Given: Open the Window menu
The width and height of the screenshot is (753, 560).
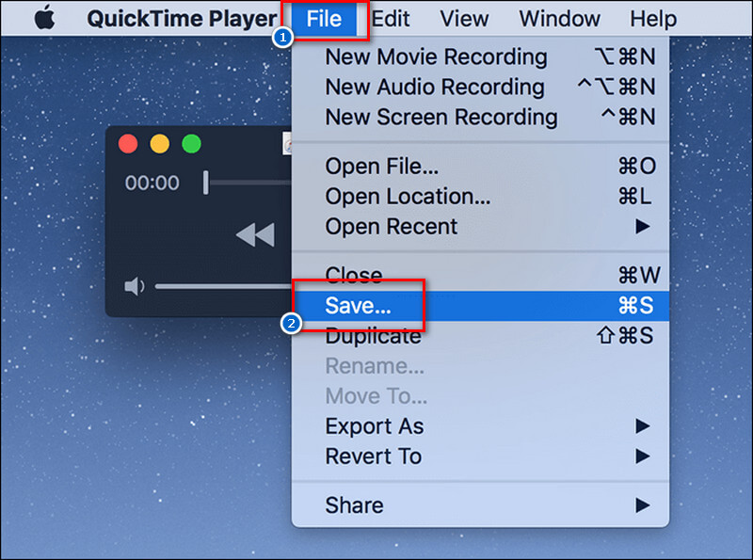Looking at the screenshot, I should click(x=559, y=18).
